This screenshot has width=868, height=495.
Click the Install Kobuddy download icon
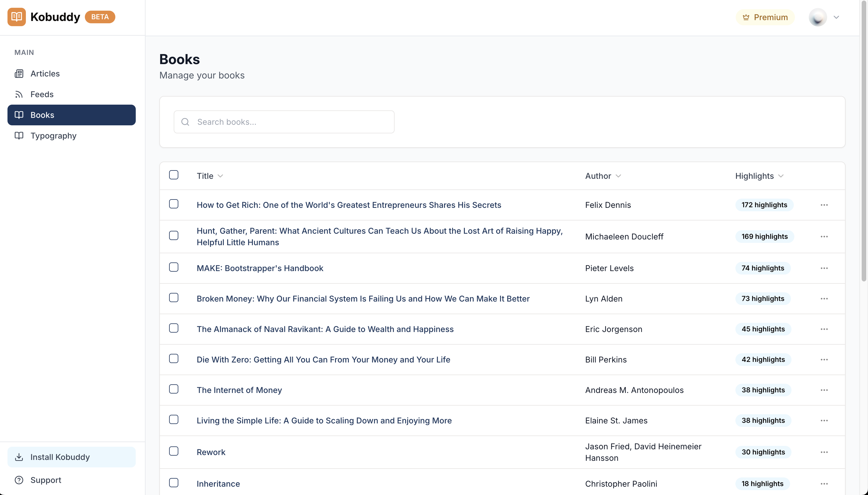coord(19,456)
